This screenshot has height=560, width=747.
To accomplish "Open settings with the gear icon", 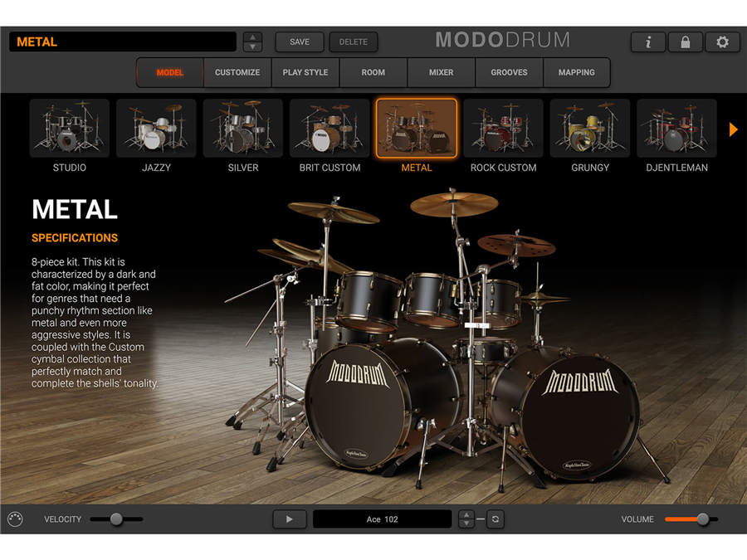I will coord(722,42).
